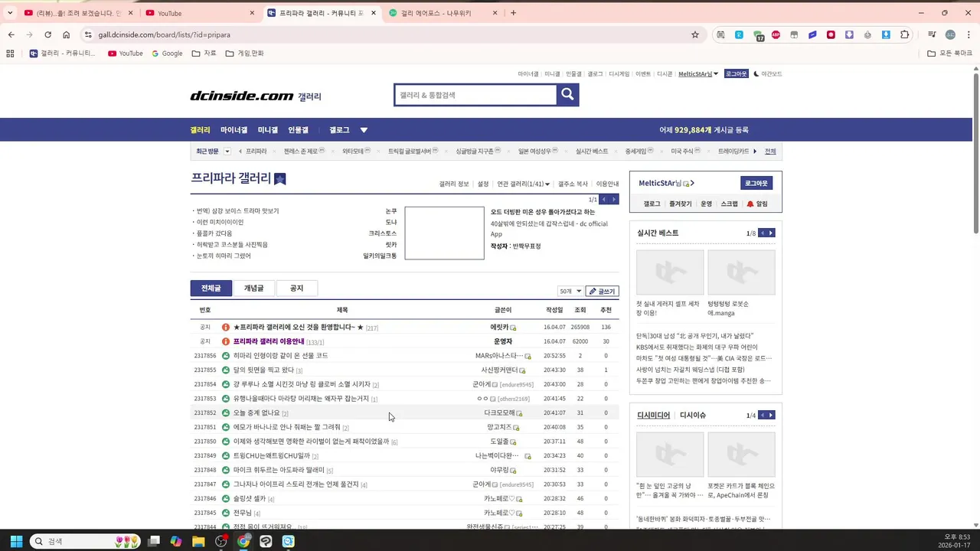Select the 개념글 tab
This screenshot has width=980, height=551.
[x=253, y=288]
